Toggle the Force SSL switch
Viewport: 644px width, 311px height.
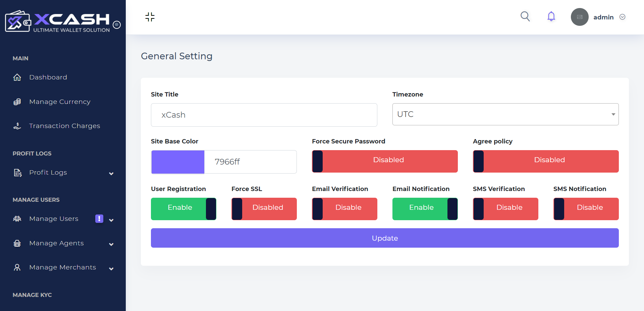click(264, 209)
